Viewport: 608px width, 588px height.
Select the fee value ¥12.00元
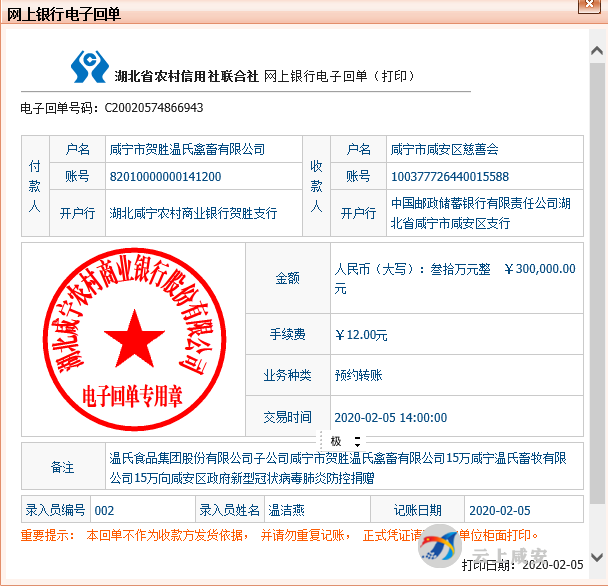(361, 334)
